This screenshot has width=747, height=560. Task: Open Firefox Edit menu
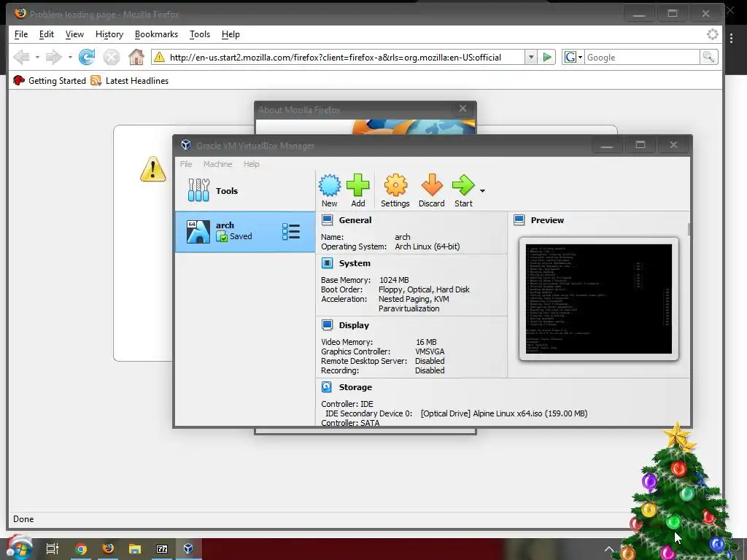pyautogui.click(x=46, y=34)
